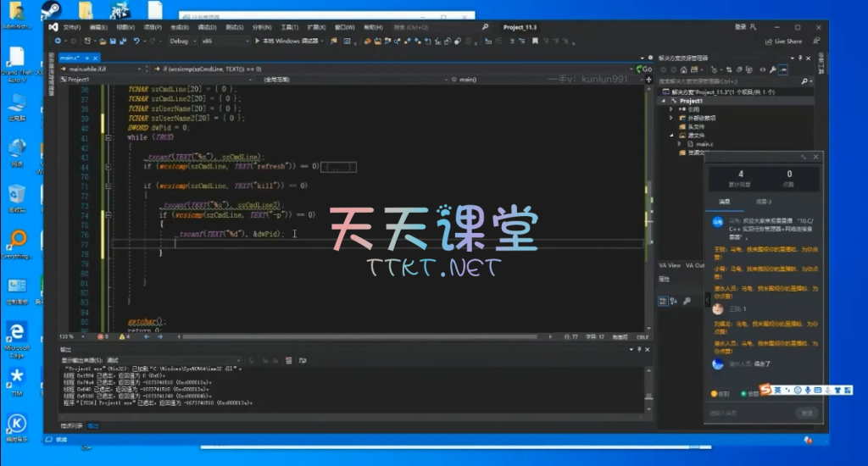Toggle the preview selected items button
This screenshot has width=868, height=466.
[782, 69]
